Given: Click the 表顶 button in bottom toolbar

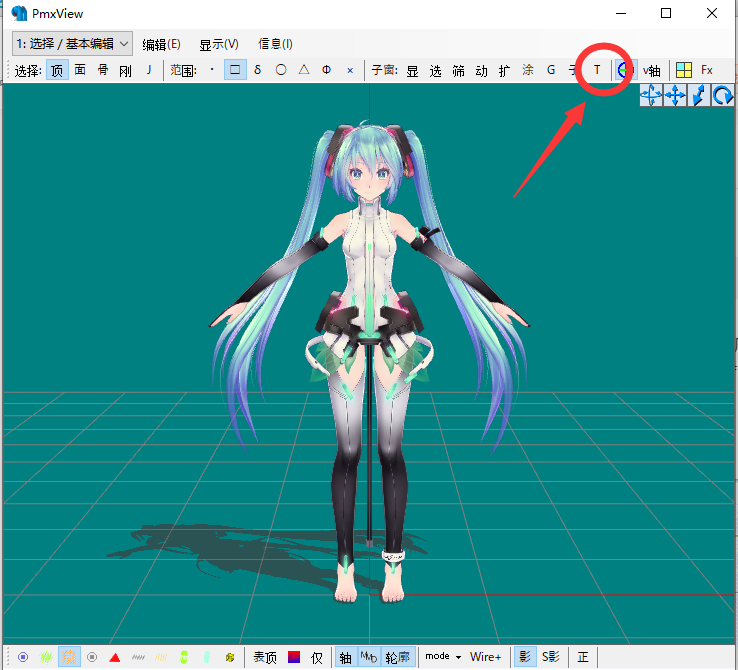Looking at the screenshot, I should (x=265, y=657).
